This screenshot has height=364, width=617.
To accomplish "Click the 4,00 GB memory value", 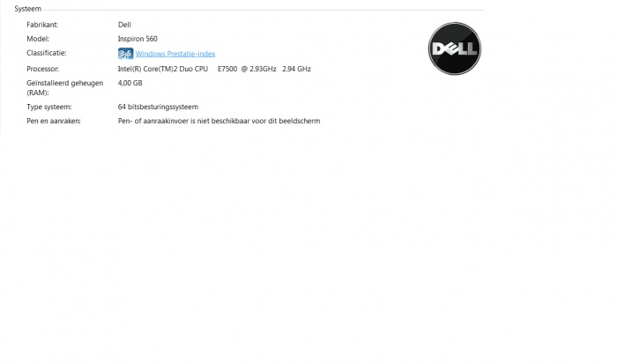I will tap(130, 83).
